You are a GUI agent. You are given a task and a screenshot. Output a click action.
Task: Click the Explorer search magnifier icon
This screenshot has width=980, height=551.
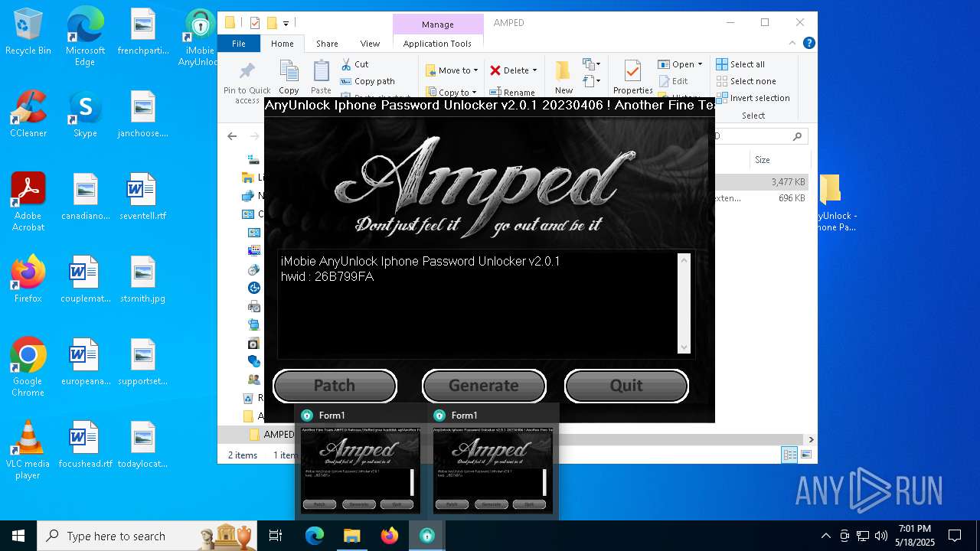[797, 136]
